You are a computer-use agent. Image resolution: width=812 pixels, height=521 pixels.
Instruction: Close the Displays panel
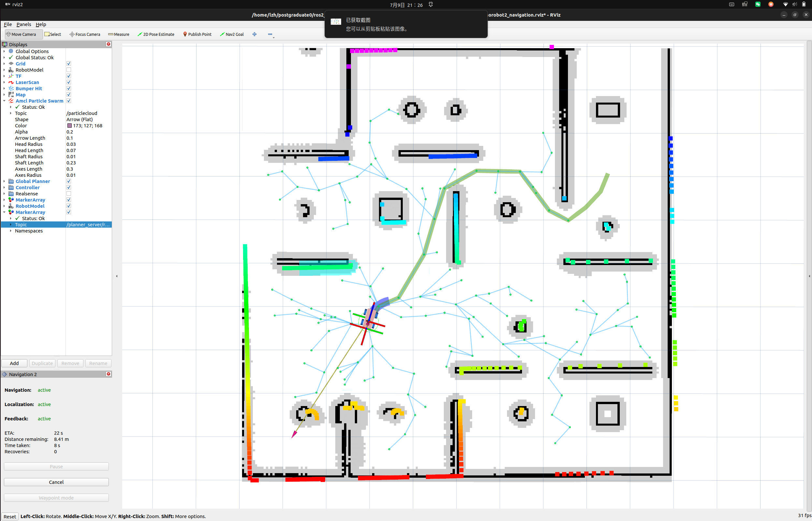(108, 44)
